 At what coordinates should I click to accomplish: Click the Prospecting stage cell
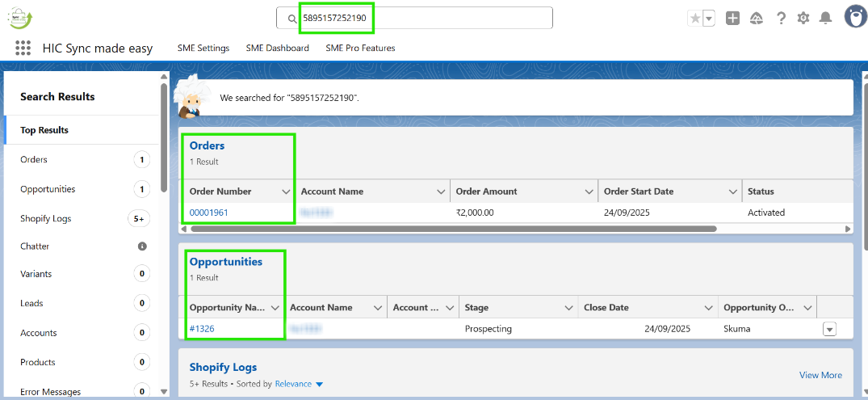point(489,329)
